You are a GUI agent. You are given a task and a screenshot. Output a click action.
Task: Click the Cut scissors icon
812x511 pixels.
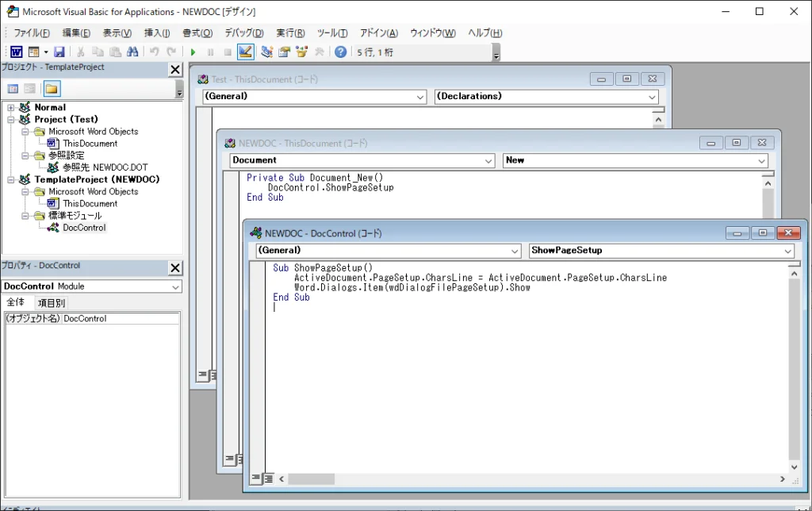(81, 52)
